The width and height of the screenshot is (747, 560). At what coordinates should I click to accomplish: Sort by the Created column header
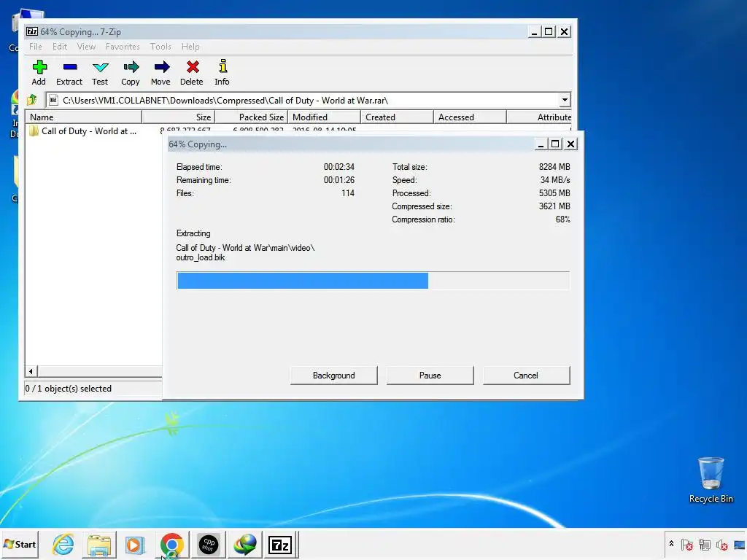[397, 117]
